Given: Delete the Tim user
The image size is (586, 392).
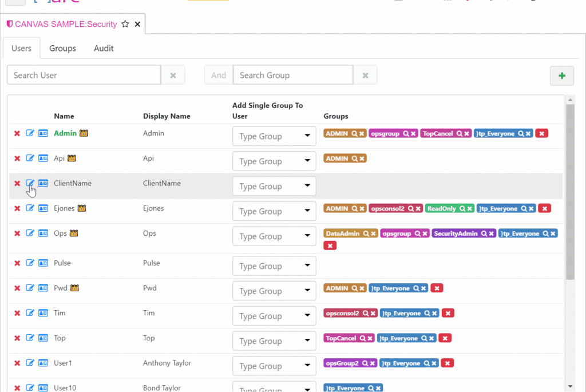Looking at the screenshot, I should point(17,313).
